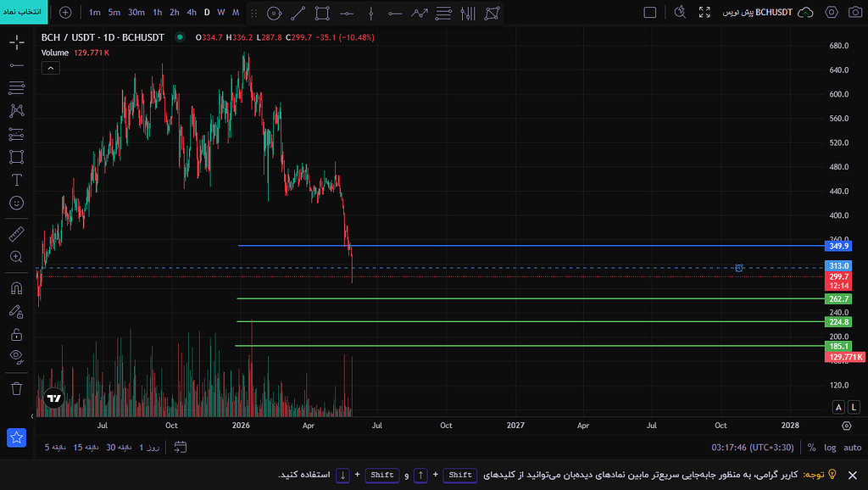Select the trend line tool in favorites bar

pyautogui.click(x=298, y=13)
